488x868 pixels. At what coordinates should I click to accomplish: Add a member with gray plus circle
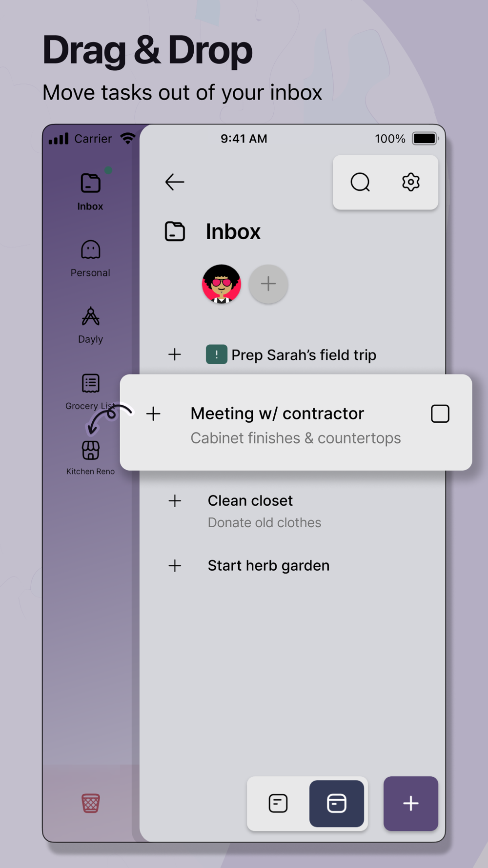268,284
